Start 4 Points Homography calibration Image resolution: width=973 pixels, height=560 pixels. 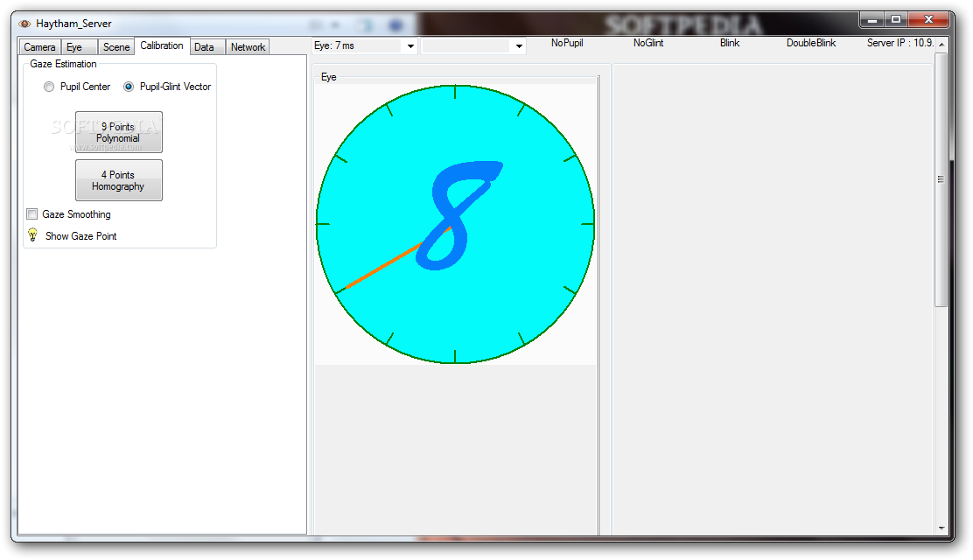coord(118,180)
